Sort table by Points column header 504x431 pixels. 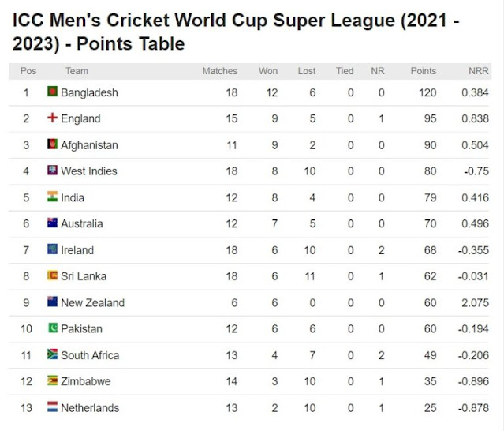point(424,71)
